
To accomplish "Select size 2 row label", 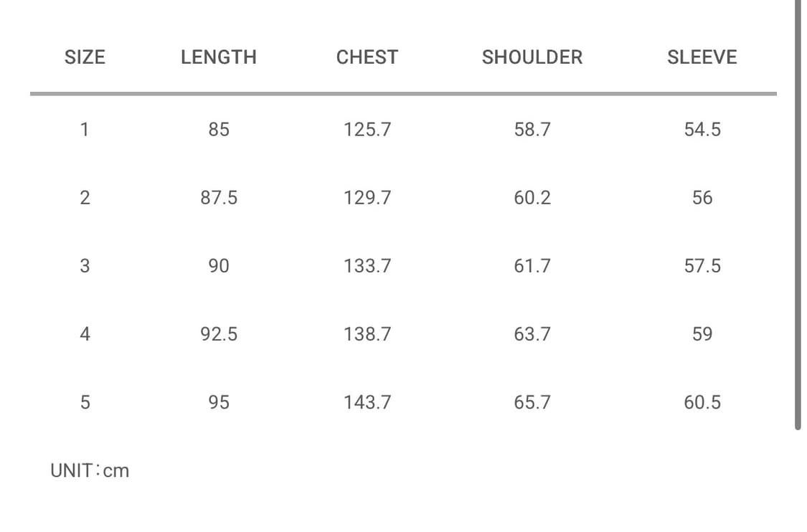I will (x=85, y=198).
